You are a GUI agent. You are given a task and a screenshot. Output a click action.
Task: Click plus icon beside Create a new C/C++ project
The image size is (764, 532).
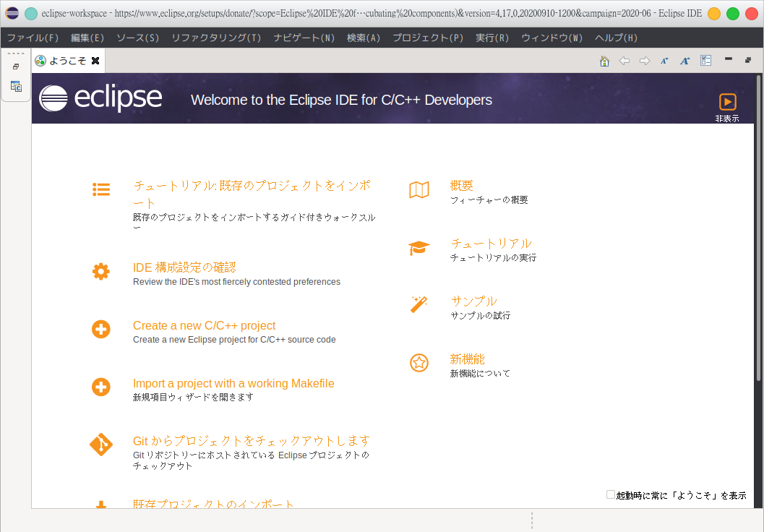[x=101, y=330]
